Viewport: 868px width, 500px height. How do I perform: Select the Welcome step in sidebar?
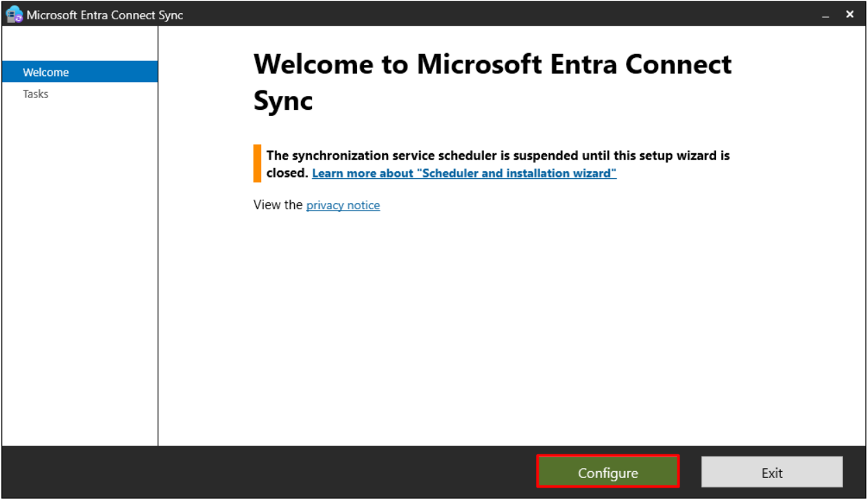pos(80,72)
